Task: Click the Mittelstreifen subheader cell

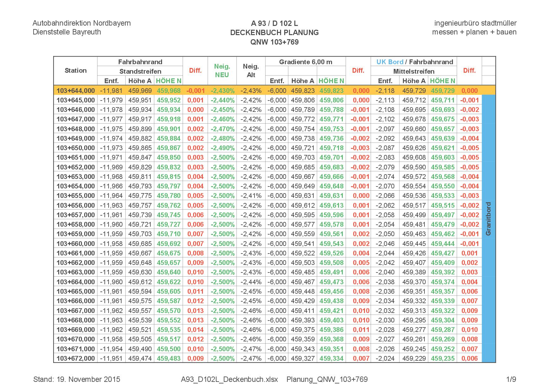Action: [x=413, y=71]
